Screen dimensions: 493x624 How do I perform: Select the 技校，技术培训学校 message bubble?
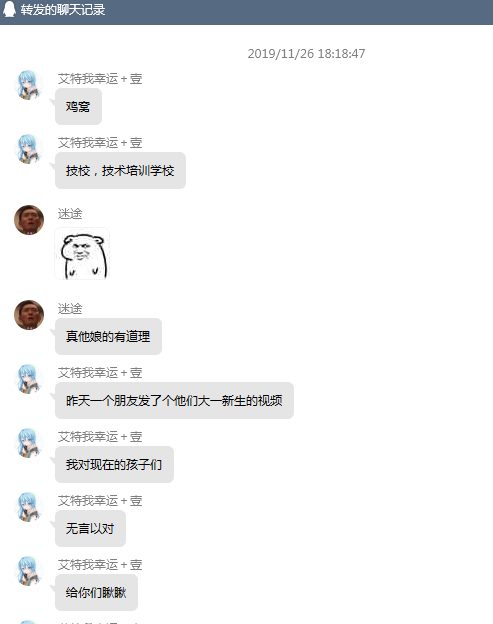[x=120, y=171]
